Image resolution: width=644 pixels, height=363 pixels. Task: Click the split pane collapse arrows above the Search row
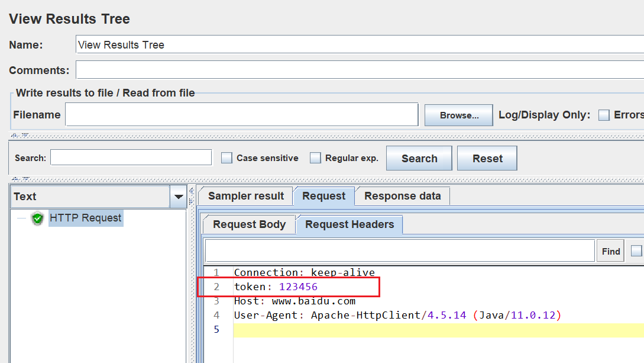point(20,135)
